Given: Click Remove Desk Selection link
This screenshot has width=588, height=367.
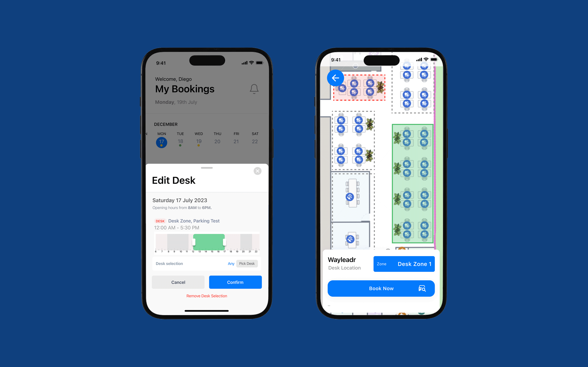Looking at the screenshot, I should click(x=207, y=296).
